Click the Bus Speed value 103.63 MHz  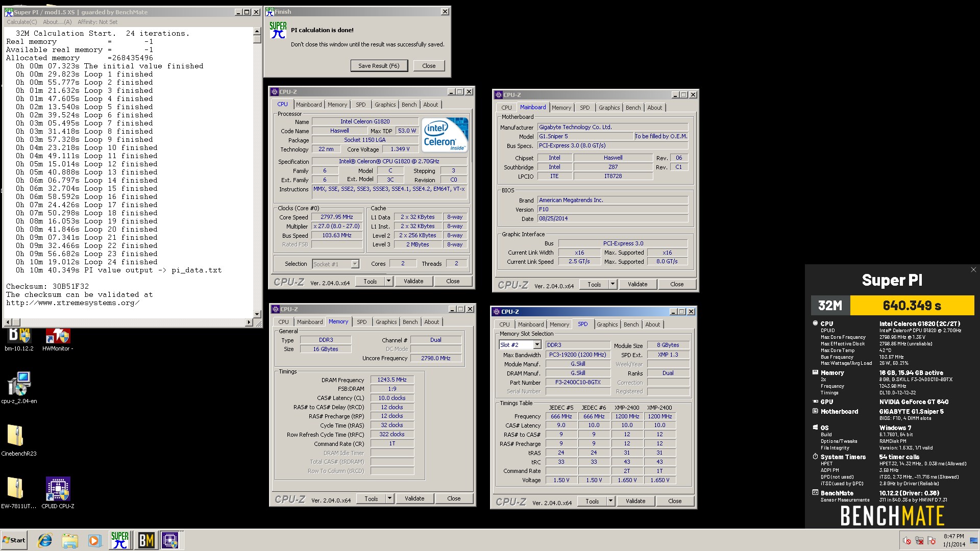[x=337, y=235]
